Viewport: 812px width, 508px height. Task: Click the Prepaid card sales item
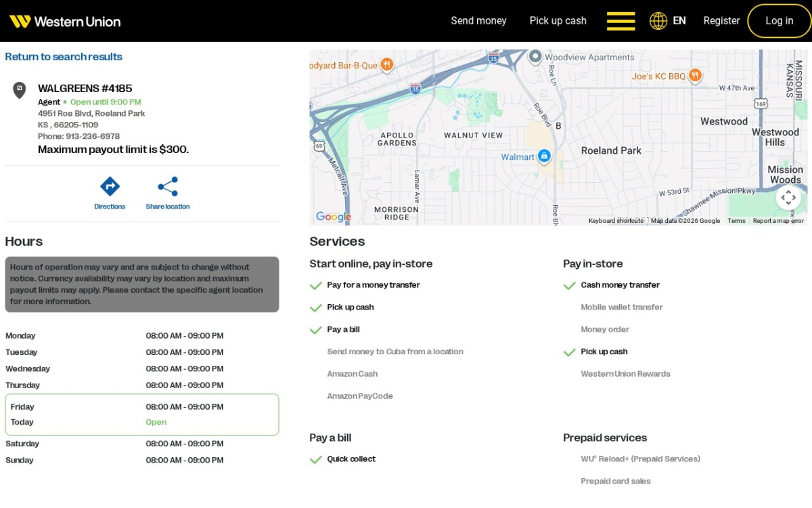[x=616, y=482]
